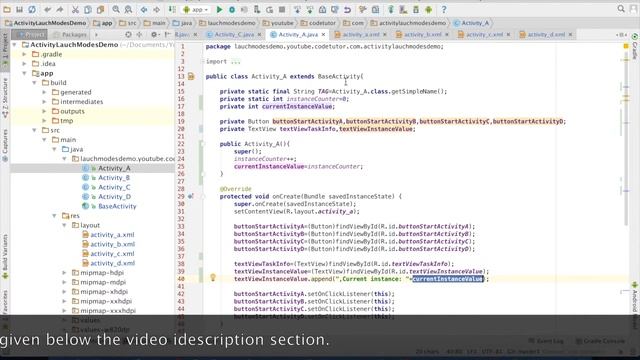This screenshot has height=360, width=640.
Task: Open the Android Device Monitor icon
Action: 429,9
